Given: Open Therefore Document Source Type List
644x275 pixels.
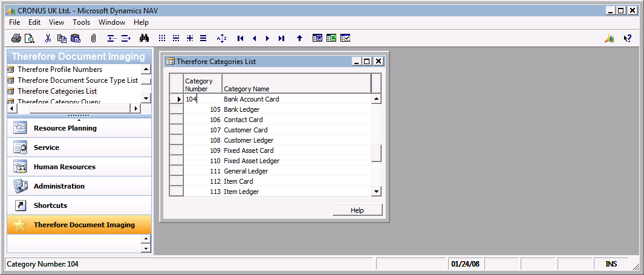Looking at the screenshot, I should tap(77, 80).
